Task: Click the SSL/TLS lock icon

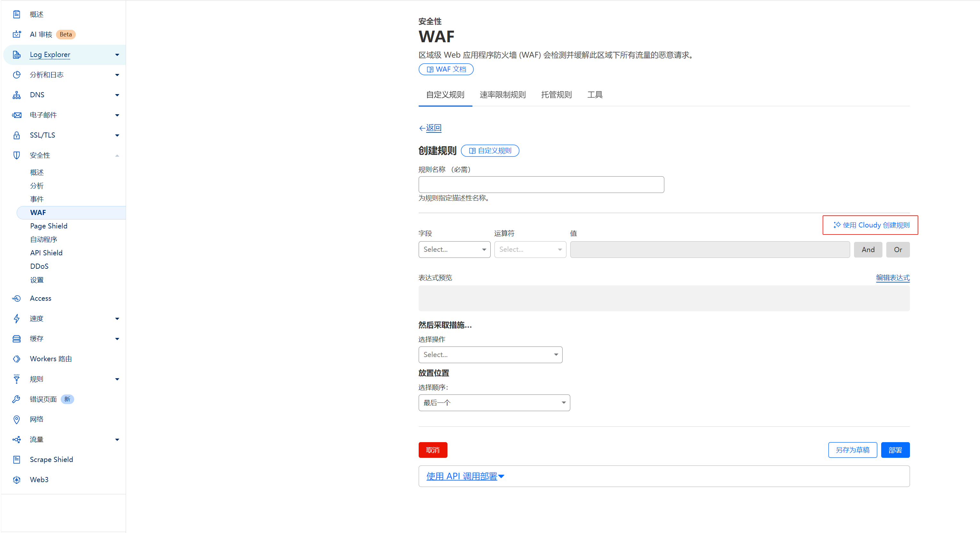Action: pos(16,135)
